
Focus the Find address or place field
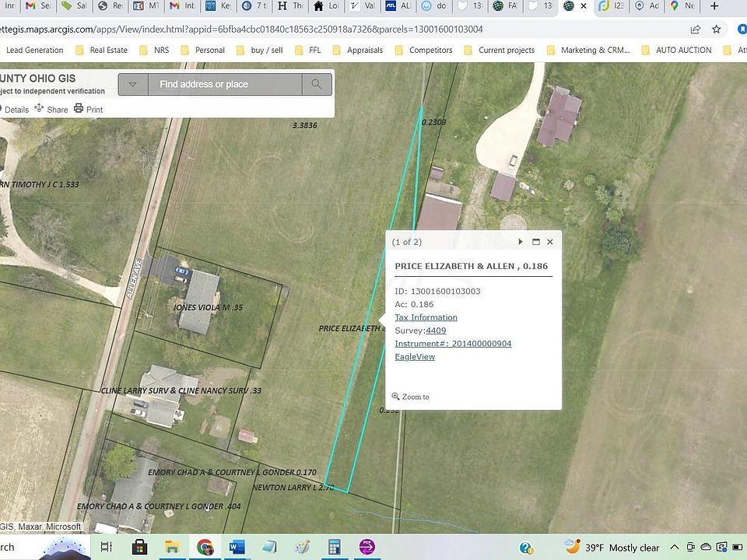click(225, 84)
